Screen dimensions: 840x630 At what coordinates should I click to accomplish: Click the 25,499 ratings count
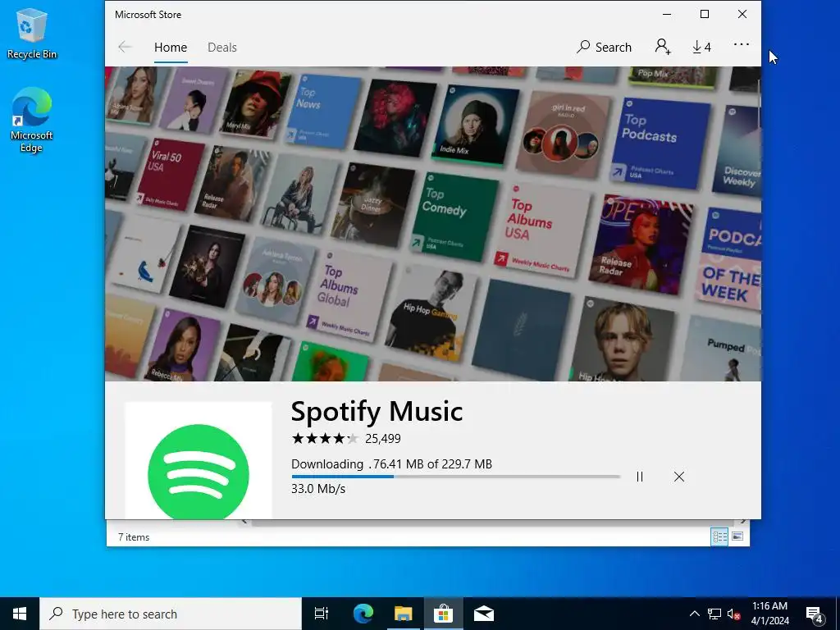(x=382, y=439)
